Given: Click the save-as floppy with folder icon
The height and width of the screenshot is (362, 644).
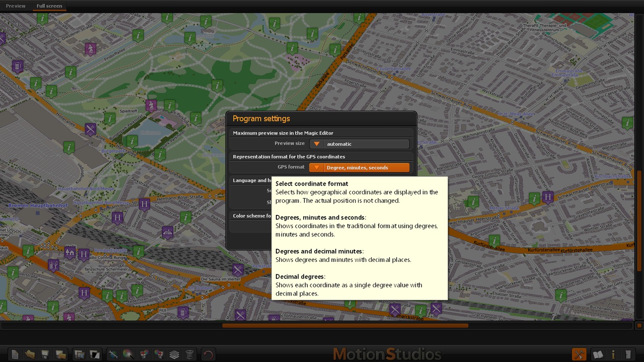Looking at the screenshot, I should click(x=60, y=354).
